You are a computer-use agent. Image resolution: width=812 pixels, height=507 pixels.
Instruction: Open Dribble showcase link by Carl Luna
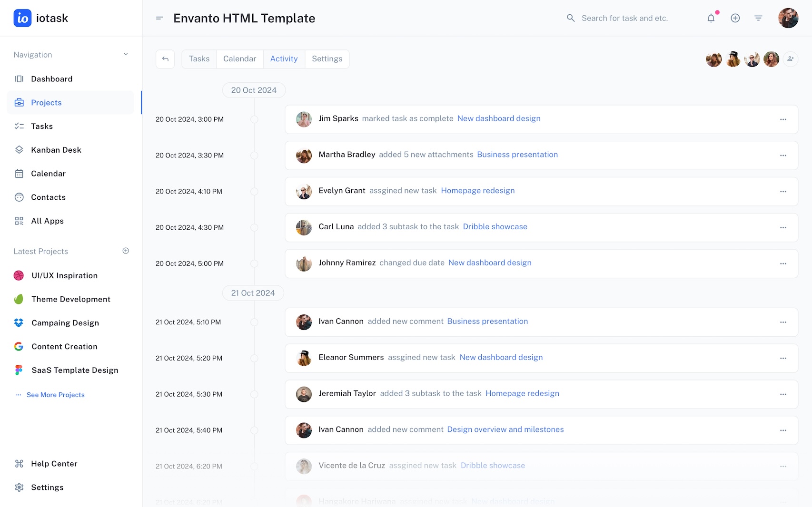pos(495,227)
